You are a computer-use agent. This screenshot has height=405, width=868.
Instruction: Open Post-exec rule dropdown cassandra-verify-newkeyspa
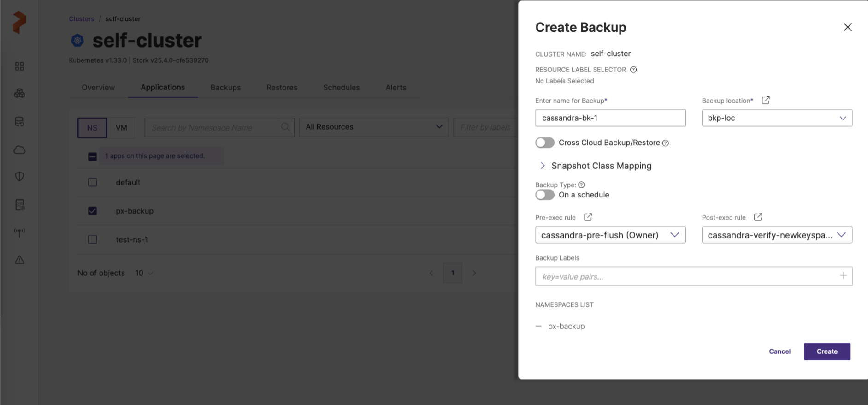[x=777, y=235]
